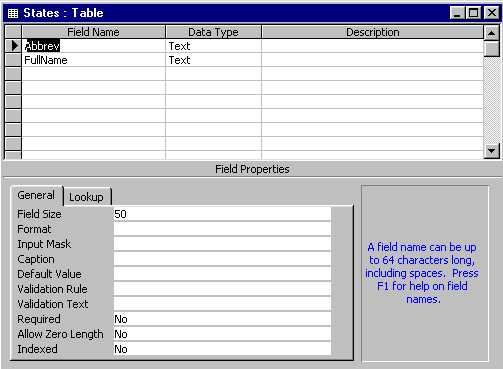503x369 pixels.
Task: Open the Allow Zero Length property
Action: click(222, 334)
